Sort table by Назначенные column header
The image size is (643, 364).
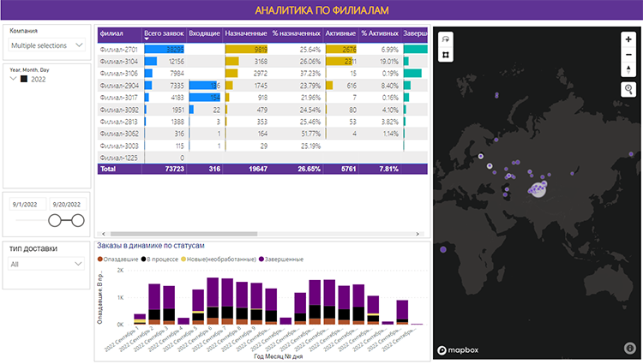tap(244, 33)
